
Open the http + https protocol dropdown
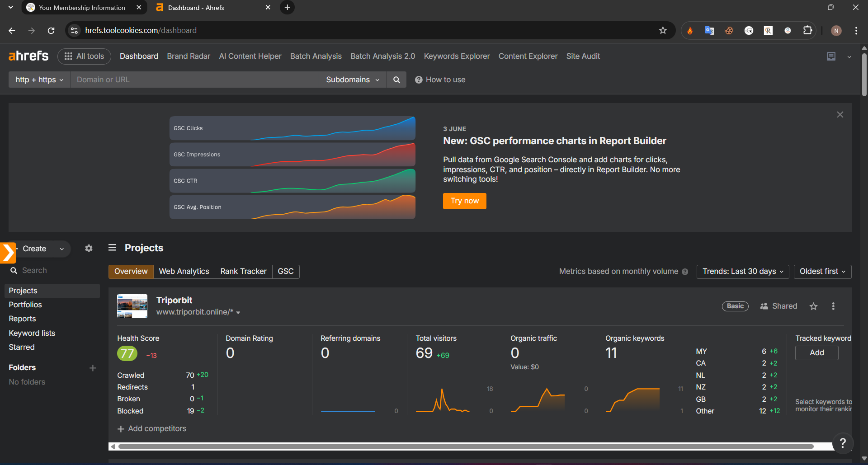pos(39,80)
